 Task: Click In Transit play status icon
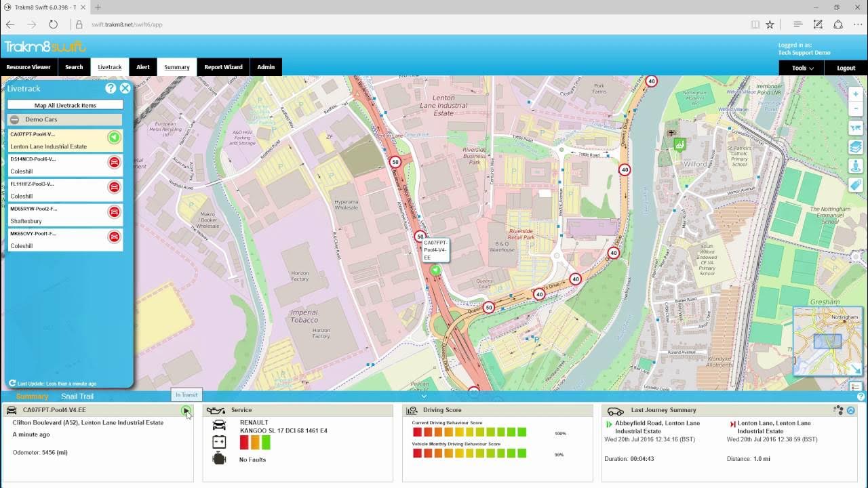pos(186,410)
